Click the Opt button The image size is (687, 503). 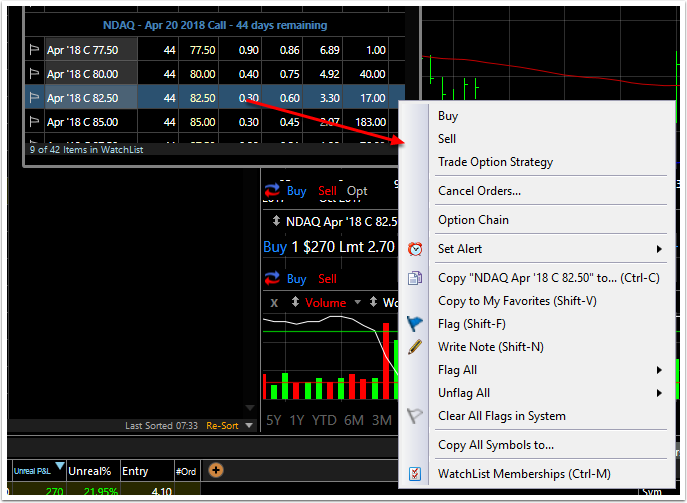tap(357, 191)
